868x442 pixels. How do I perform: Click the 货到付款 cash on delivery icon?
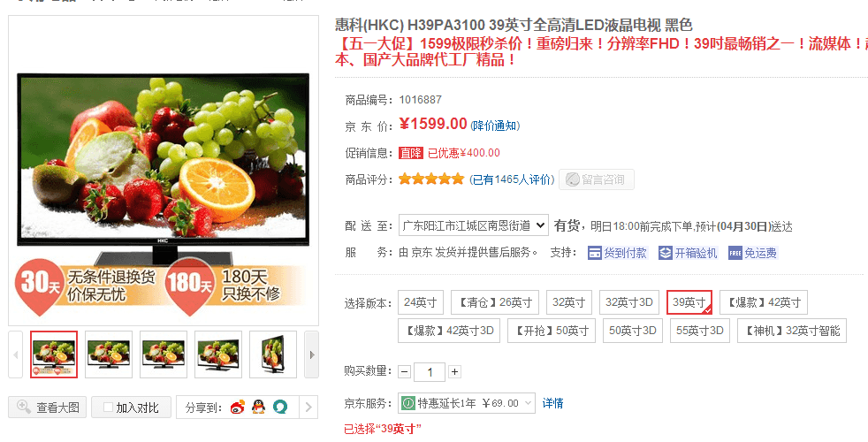pyautogui.click(x=595, y=253)
